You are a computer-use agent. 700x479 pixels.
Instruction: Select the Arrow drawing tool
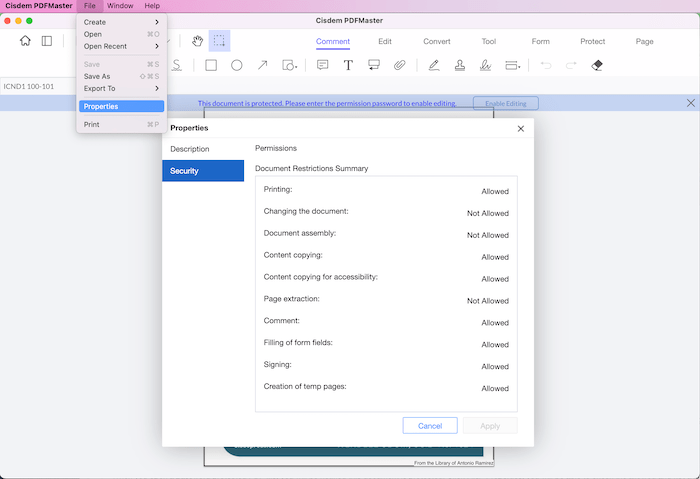pos(262,65)
